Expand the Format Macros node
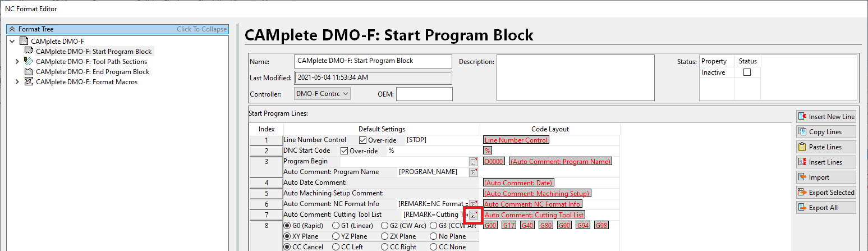This screenshot has width=868, height=251. tap(17, 82)
